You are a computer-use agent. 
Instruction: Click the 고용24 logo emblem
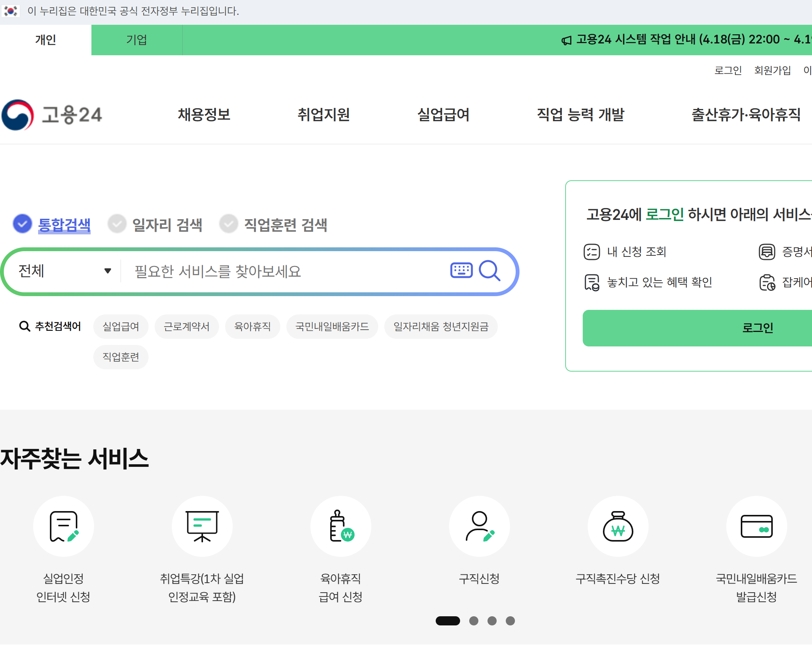point(18,115)
